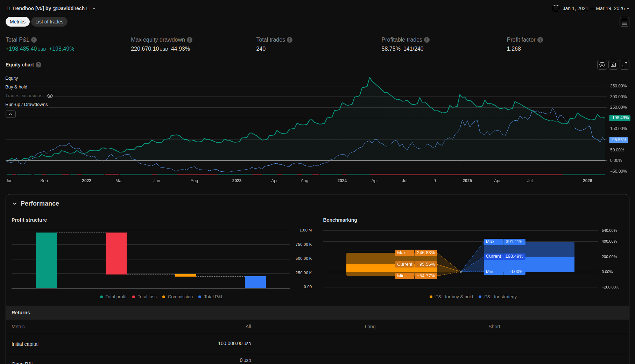Open the Trendhoo strategy name dropdown
The image size is (635, 364).
point(94,8)
